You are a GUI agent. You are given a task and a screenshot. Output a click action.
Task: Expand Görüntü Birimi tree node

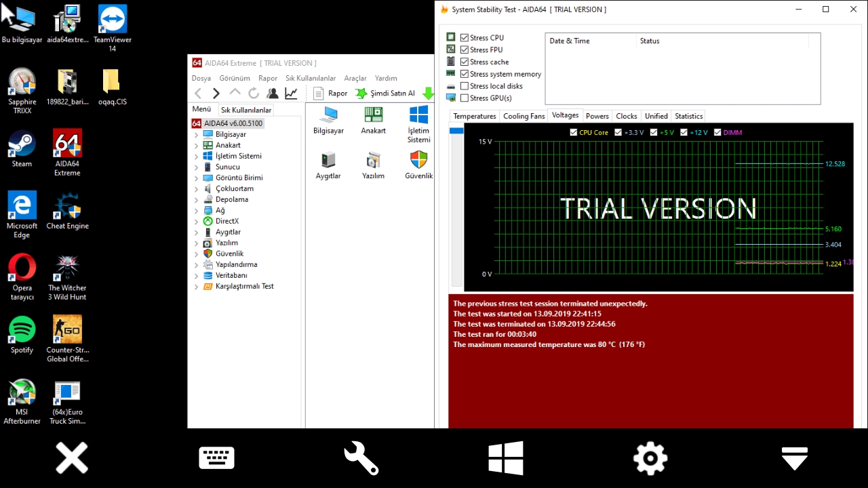pyautogui.click(x=197, y=178)
